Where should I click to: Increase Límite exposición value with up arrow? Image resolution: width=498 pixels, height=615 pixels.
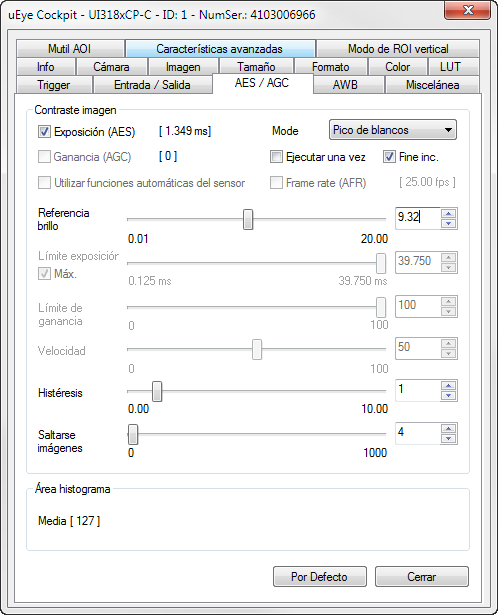click(x=449, y=257)
